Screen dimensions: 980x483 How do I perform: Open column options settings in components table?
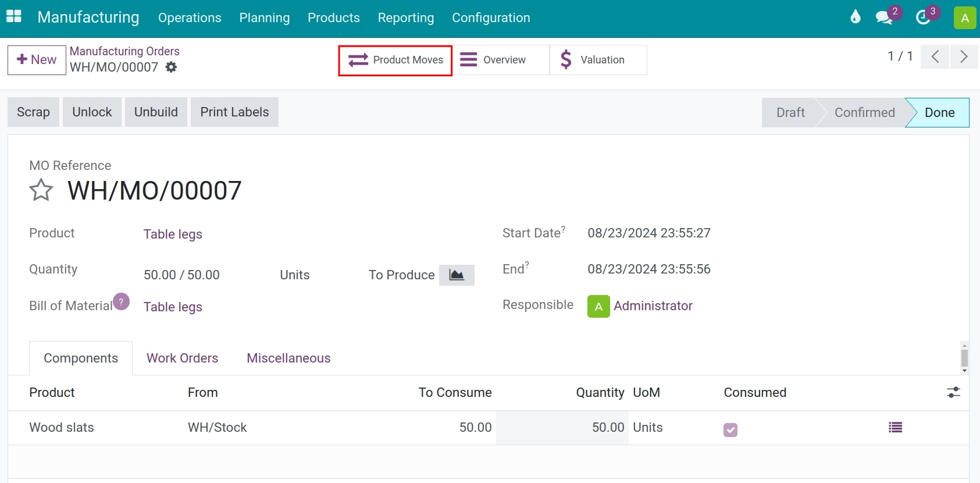[953, 392]
